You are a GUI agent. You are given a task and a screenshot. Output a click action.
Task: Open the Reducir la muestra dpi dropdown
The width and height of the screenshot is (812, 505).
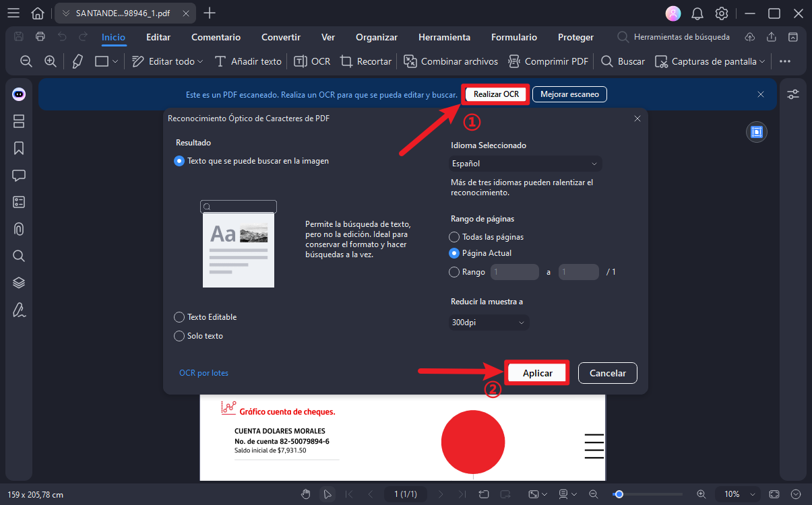coord(489,322)
